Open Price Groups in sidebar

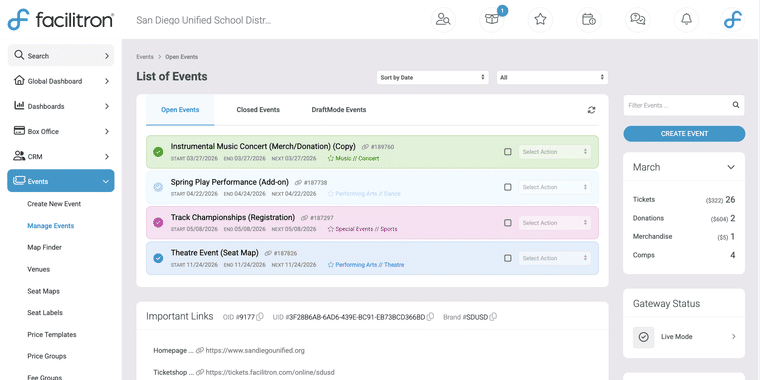(47, 356)
